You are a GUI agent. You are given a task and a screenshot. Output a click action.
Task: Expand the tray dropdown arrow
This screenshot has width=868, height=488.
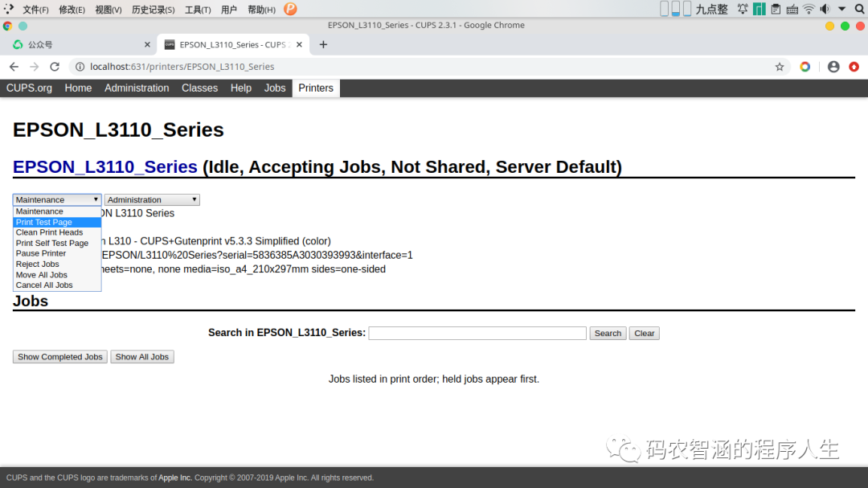coord(842,9)
